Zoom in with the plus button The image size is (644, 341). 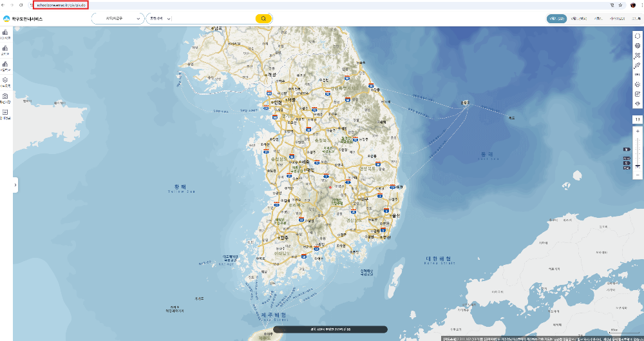tap(638, 131)
